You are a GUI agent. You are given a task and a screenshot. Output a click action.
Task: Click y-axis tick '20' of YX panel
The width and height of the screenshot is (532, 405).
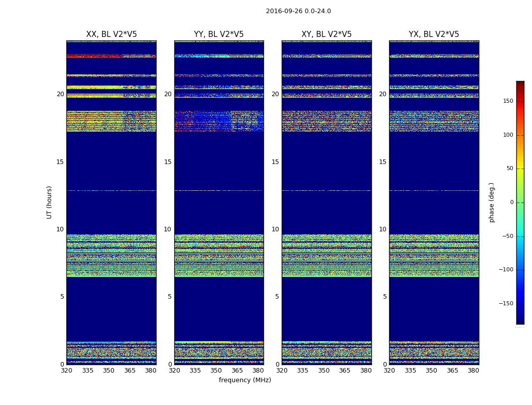383,94
